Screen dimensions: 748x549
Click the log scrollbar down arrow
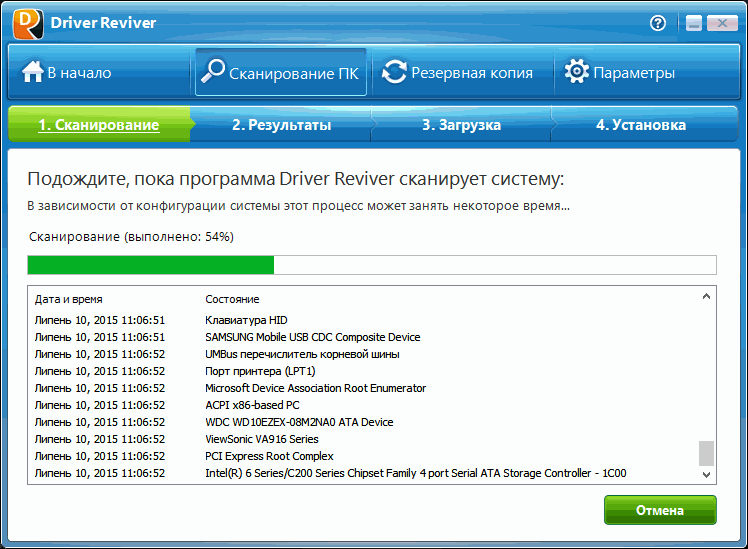[x=706, y=475]
